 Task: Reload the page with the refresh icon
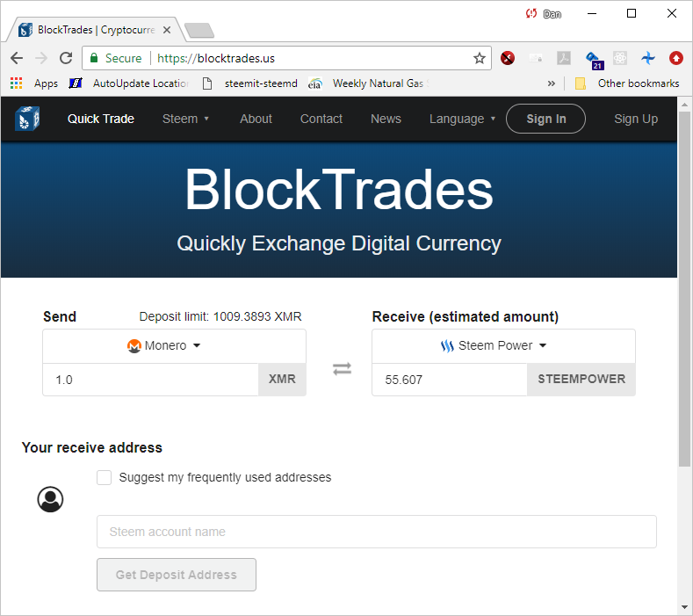66,58
